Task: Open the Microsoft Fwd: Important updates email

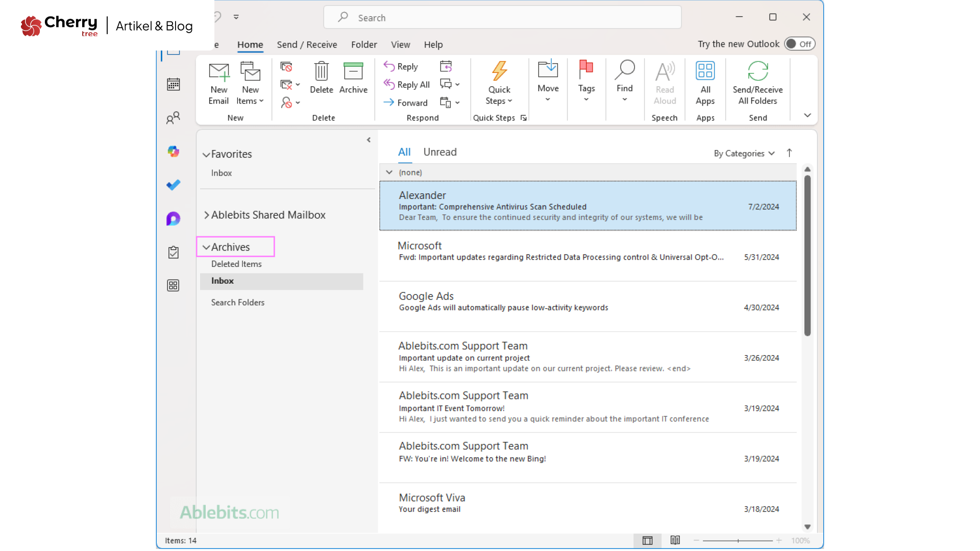Action: pyautogui.click(x=587, y=256)
